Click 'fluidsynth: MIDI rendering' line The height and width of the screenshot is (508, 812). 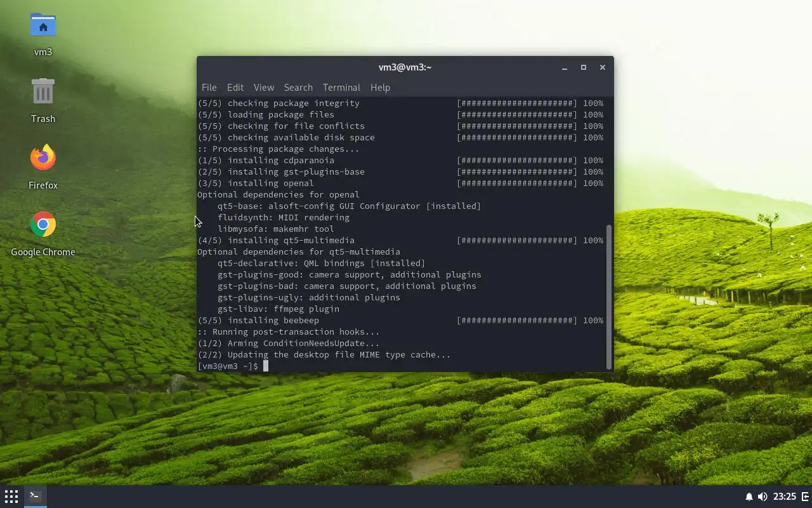[x=284, y=218]
